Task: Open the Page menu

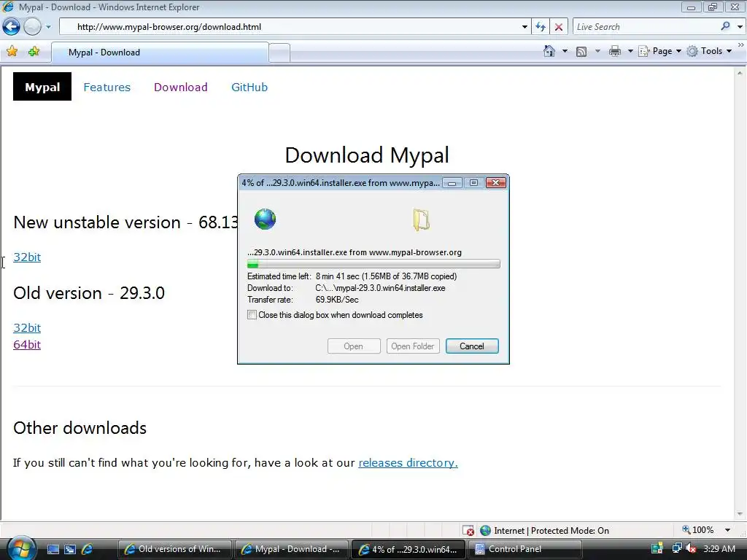Action: click(659, 51)
